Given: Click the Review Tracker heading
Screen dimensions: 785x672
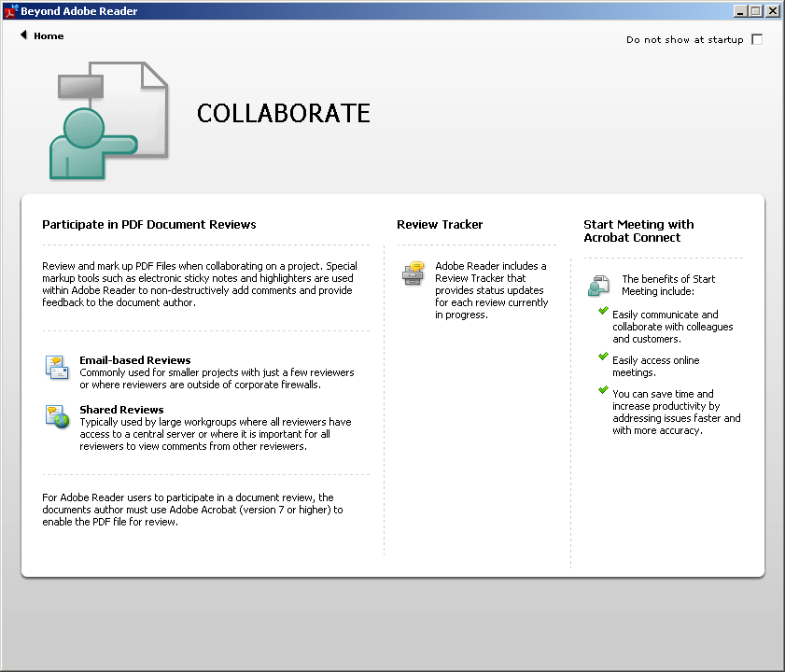Looking at the screenshot, I should tap(440, 224).
